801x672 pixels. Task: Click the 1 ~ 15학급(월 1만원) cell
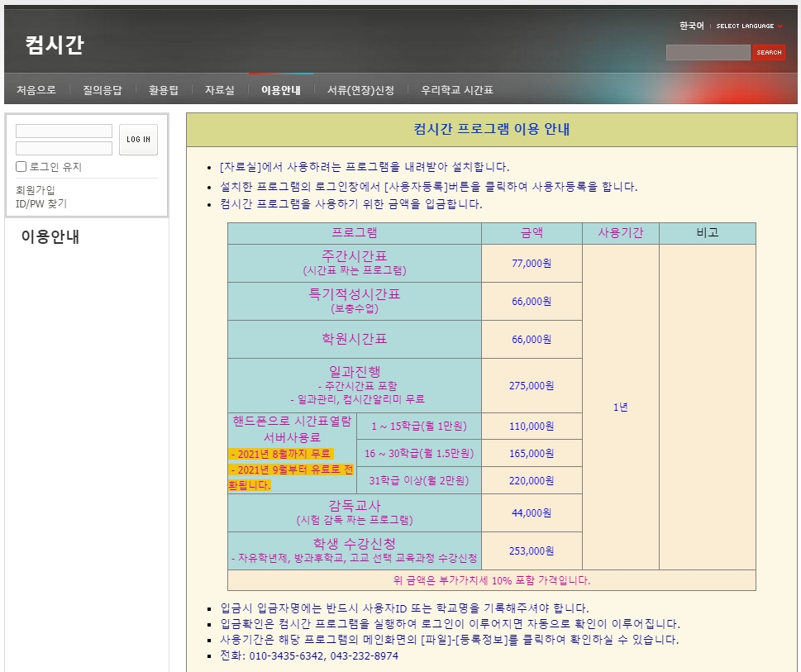tap(419, 427)
